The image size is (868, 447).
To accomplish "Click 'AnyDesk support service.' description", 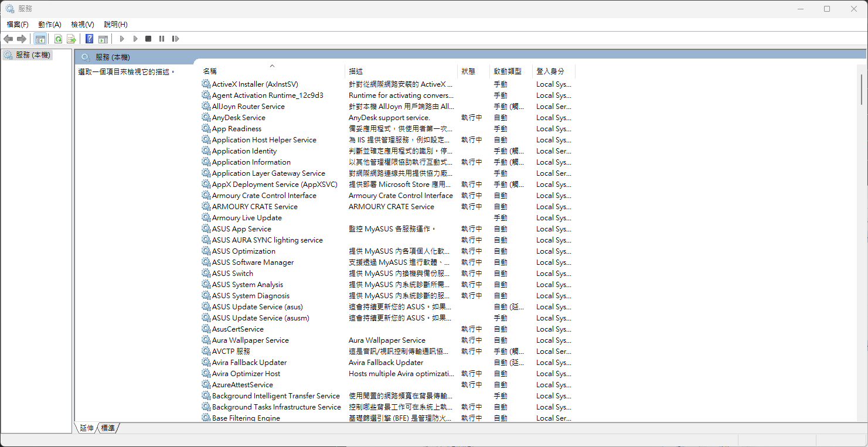I will pos(389,118).
